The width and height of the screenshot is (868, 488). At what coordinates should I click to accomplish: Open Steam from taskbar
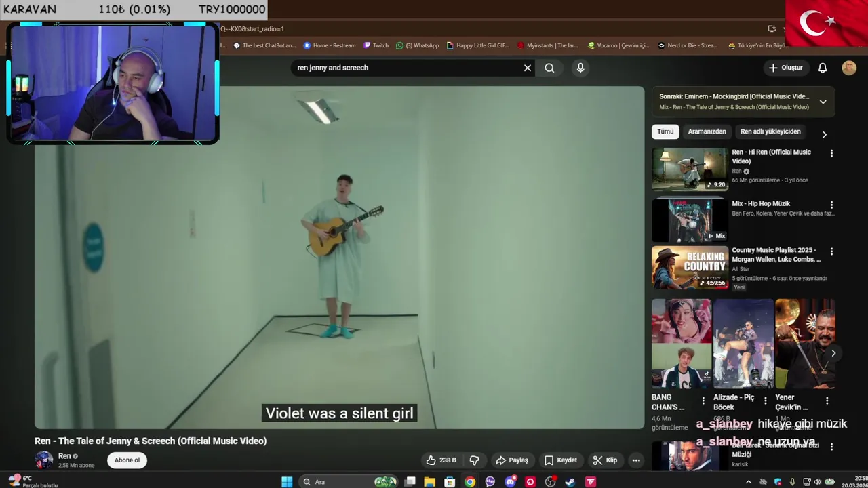click(570, 482)
